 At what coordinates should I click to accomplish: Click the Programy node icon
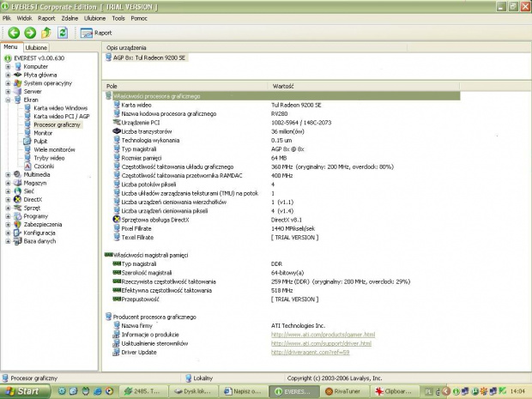pyautogui.click(x=18, y=216)
